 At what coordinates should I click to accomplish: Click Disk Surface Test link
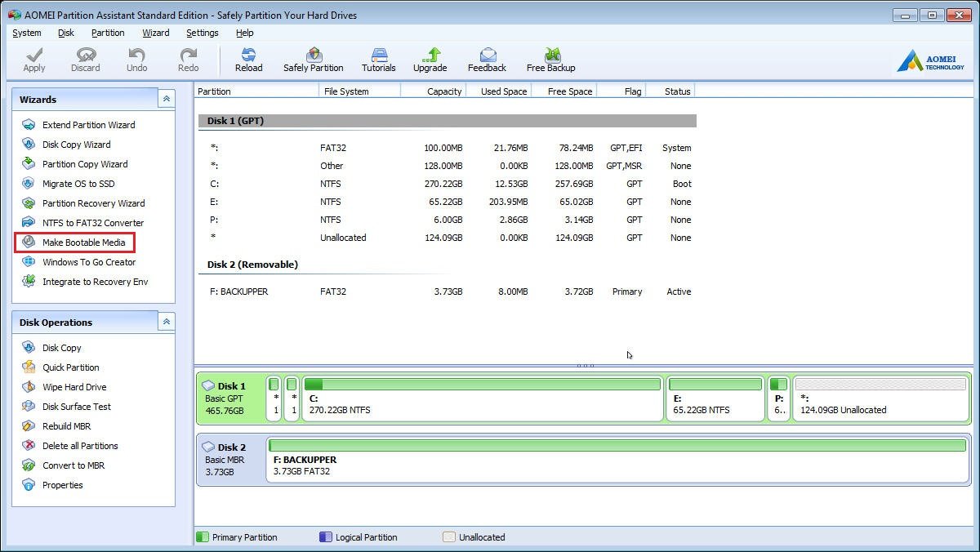[77, 407]
